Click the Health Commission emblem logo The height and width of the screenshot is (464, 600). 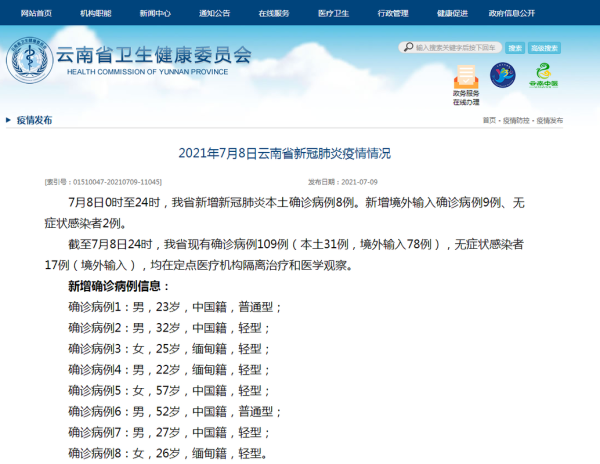(x=29, y=62)
